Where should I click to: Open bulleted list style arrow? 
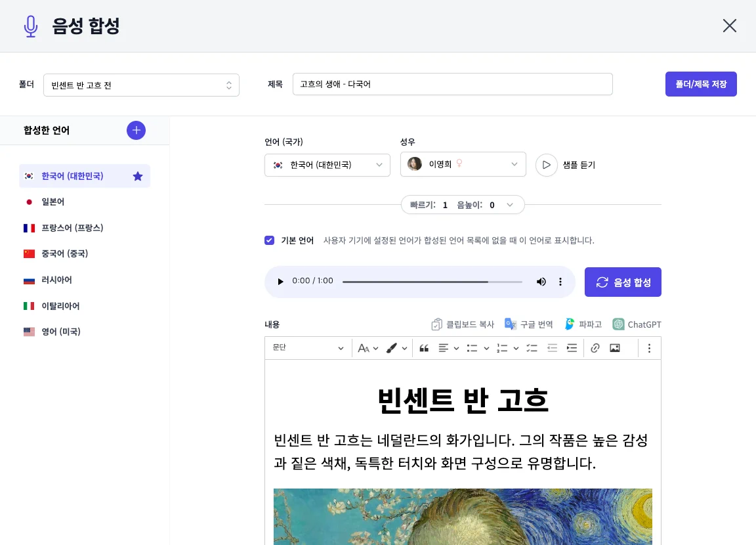pos(486,348)
